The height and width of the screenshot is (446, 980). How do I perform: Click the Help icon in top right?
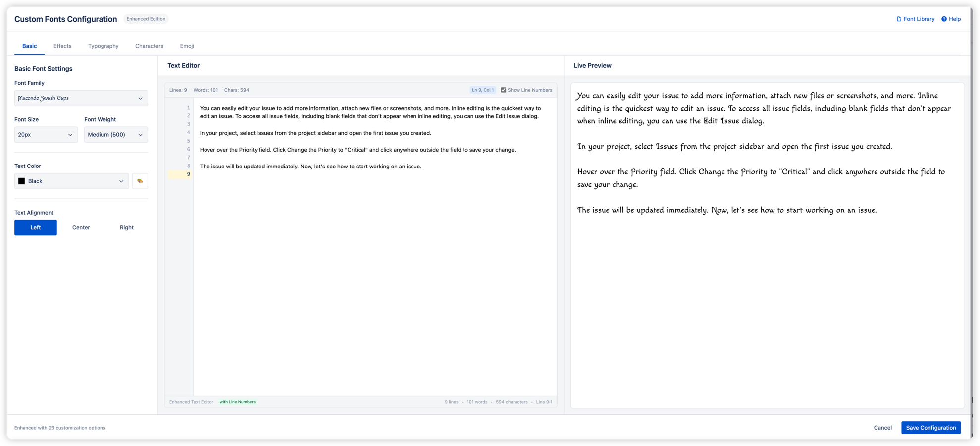pyautogui.click(x=943, y=19)
